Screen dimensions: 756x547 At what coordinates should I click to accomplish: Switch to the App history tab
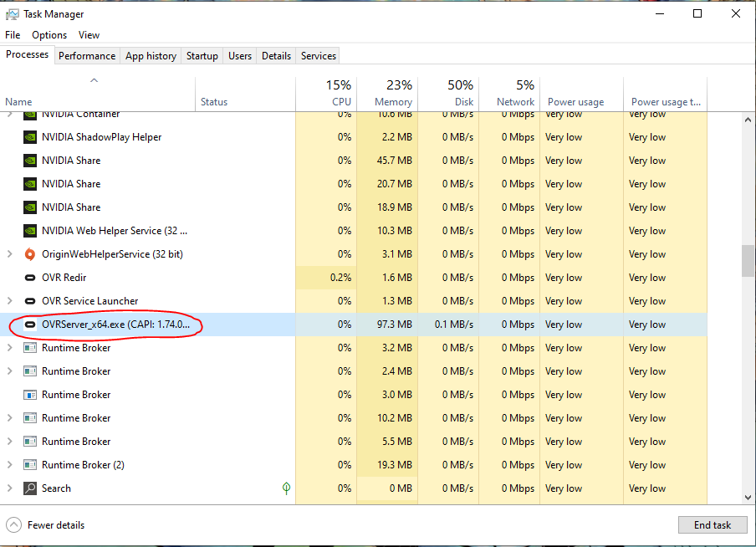(x=151, y=56)
